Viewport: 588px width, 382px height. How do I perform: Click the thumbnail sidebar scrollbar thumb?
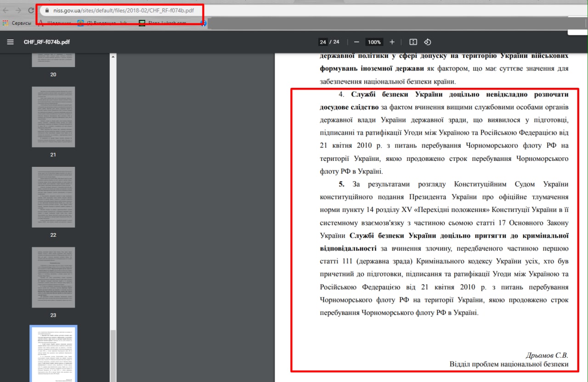pyautogui.click(x=113, y=356)
